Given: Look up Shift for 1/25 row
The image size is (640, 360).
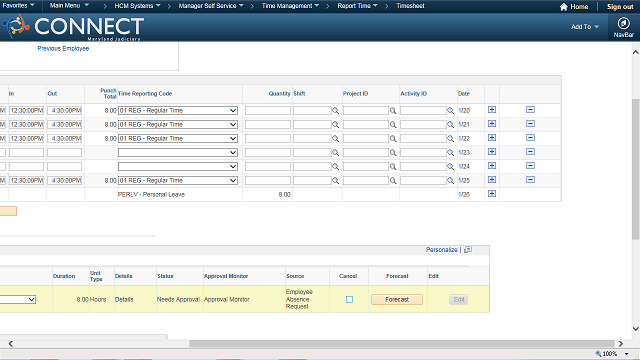Looking at the screenshot, I should [336, 181].
